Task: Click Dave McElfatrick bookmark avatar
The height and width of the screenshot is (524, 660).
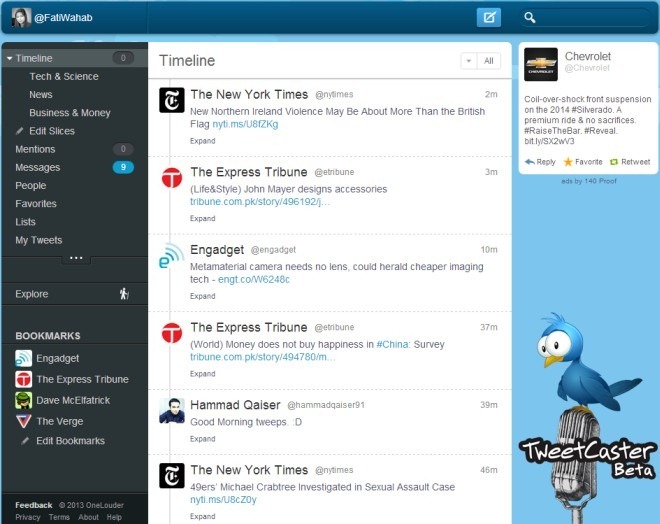Action: click(24, 400)
